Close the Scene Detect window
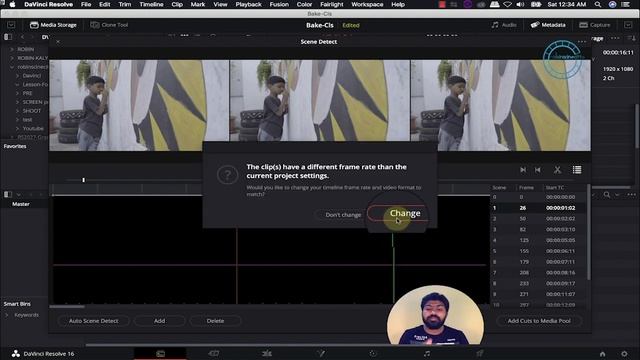 coord(58,42)
